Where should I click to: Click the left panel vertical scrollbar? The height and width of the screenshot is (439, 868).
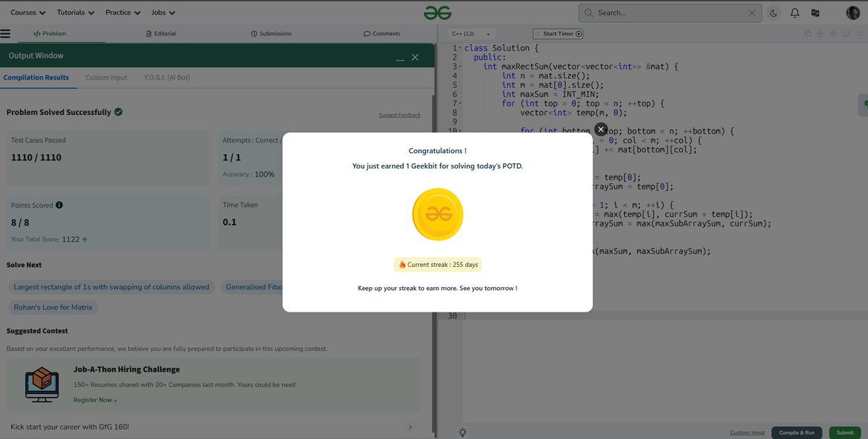434,264
